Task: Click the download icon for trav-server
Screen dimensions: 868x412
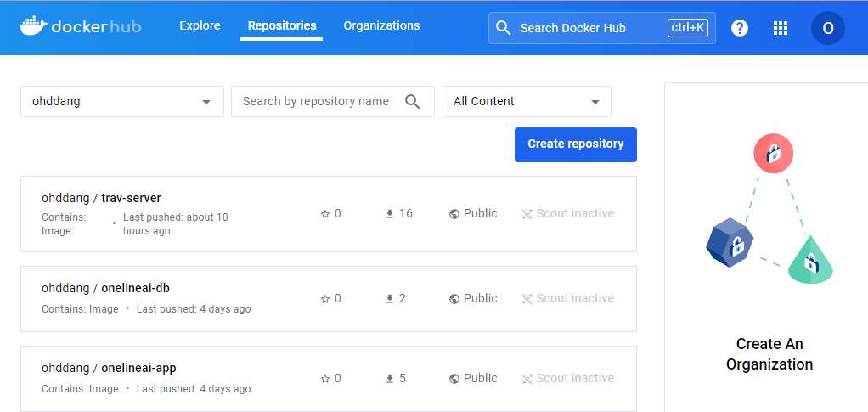Action: point(390,214)
